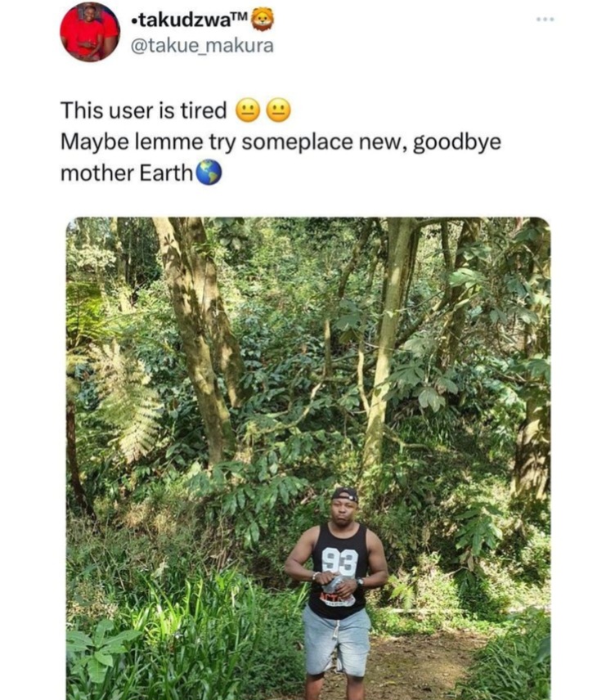Select the 'This user is tired' text
597x700 pixels.
point(144,110)
